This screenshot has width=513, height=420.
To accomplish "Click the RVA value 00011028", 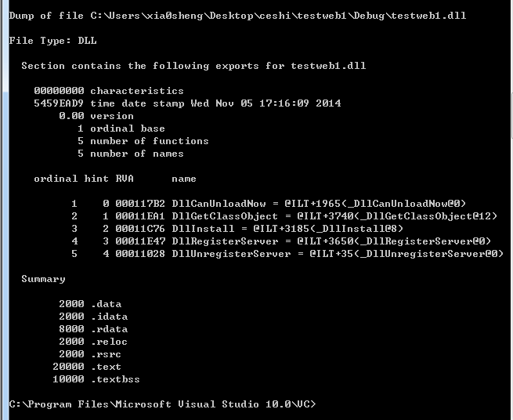I will (x=140, y=254).
